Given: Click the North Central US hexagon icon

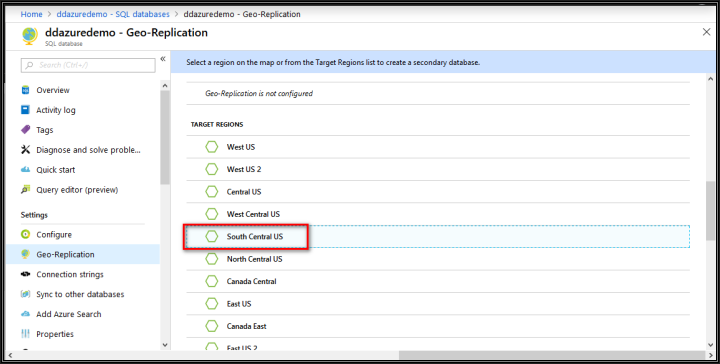Looking at the screenshot, I should (x=212, y=259).
